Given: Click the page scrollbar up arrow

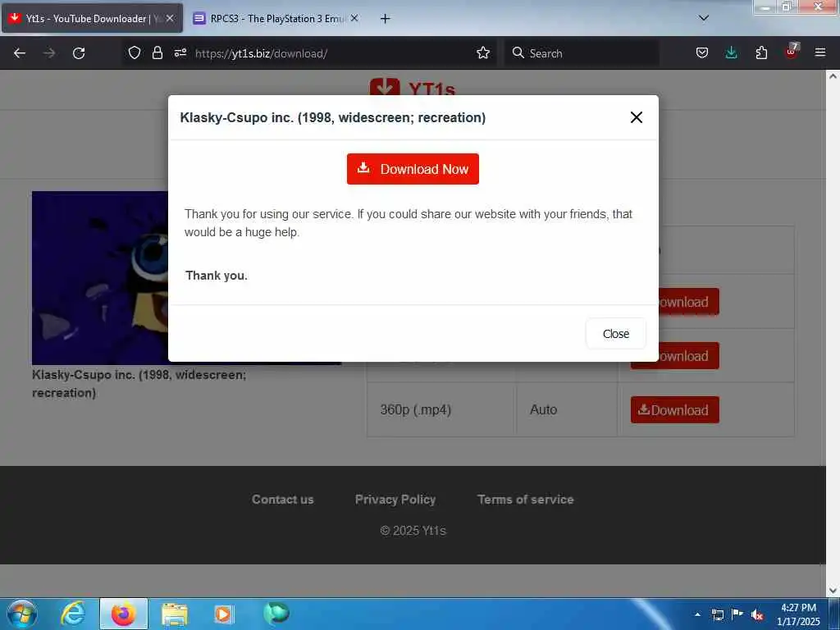Looking at the screenshot, I should (x=833, y=76).
